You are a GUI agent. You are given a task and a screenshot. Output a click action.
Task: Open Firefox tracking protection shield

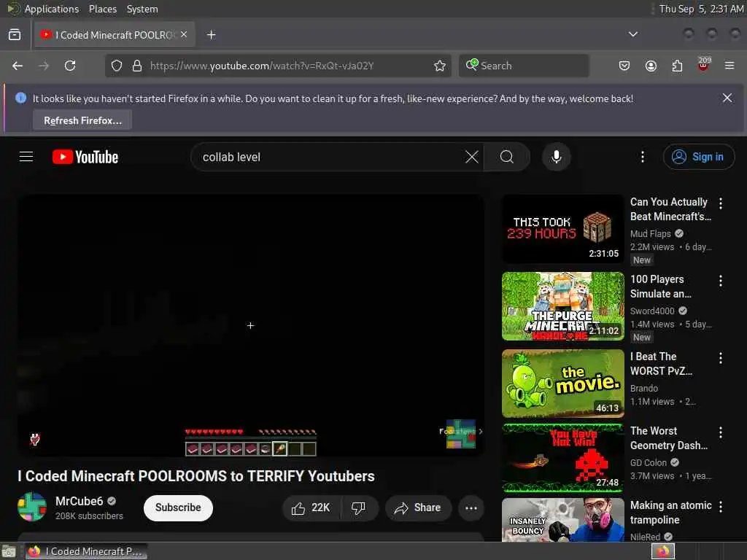point(117,66)
